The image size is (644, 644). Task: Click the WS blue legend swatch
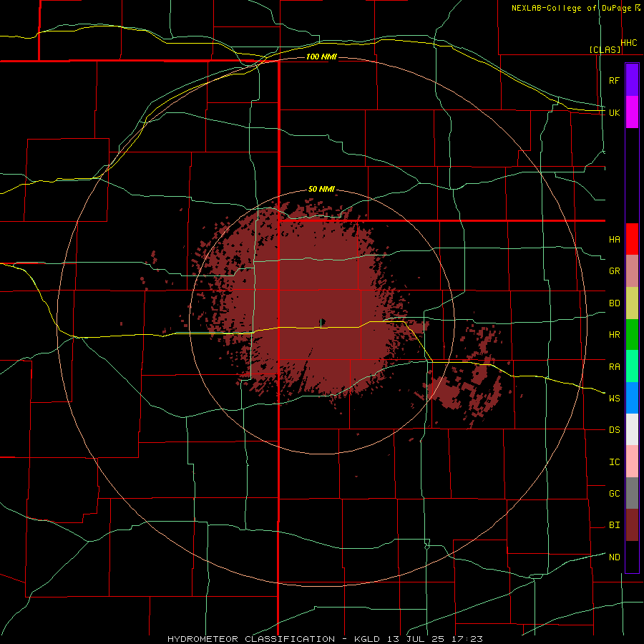point(632,398)
